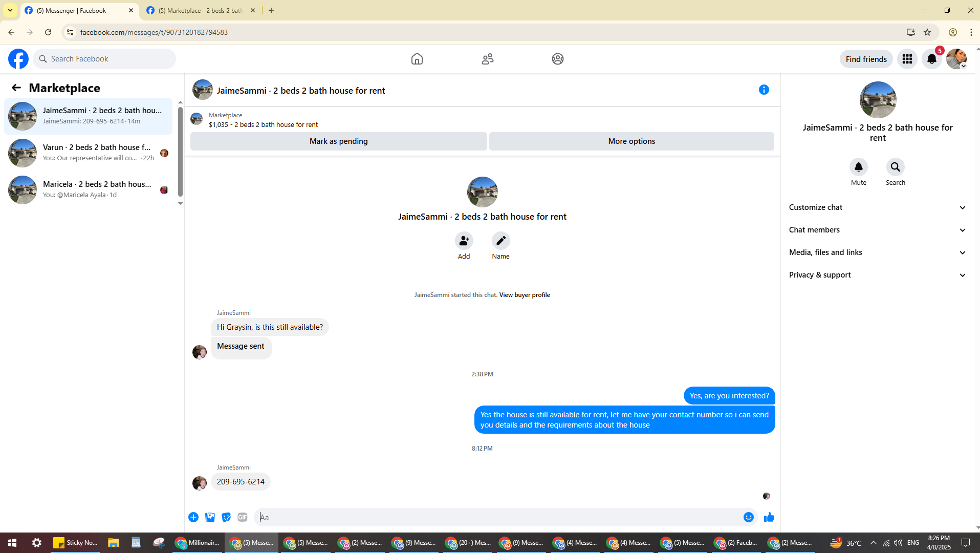This screenshot has height=553, width=980.
Task: Click the house thumbnail in right panel
Action: (878, 100)
